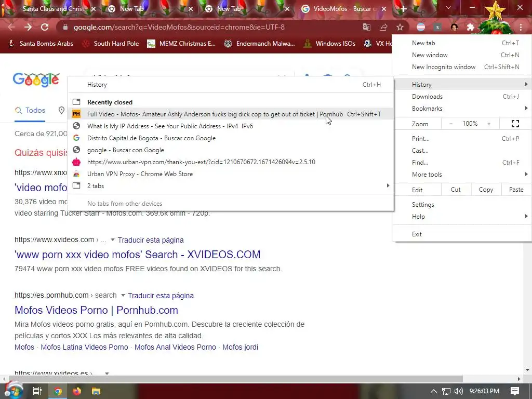This screenshot has width=532, height=399.
Task: Reopen 'Urban VPN Proxy - Chrome Web Store'
Action: (231, 174)
